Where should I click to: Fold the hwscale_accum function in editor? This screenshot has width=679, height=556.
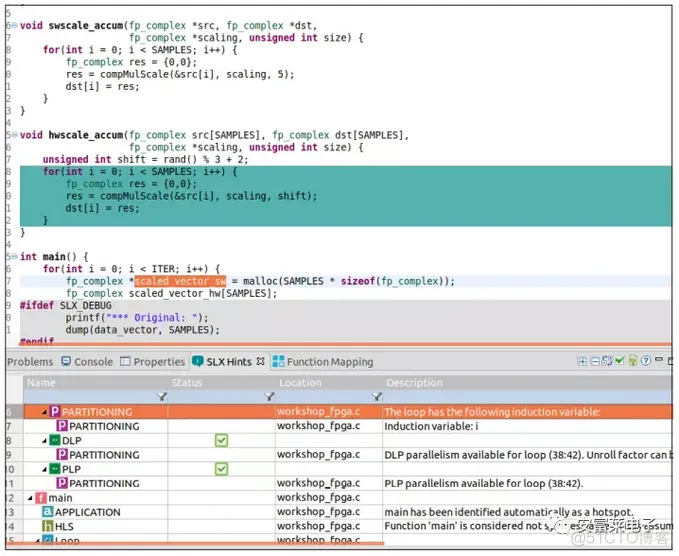(15, 135)
